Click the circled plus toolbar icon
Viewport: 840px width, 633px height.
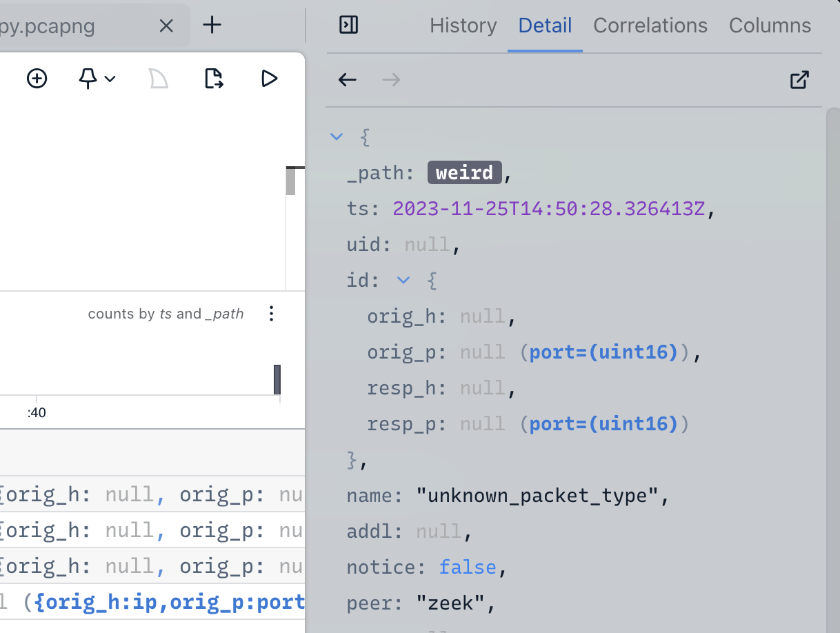click(x=37, y=79)
